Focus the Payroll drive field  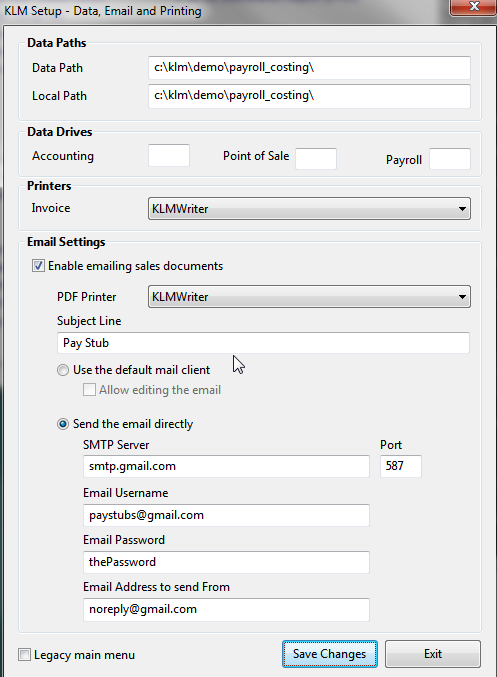tap(450, 159)
